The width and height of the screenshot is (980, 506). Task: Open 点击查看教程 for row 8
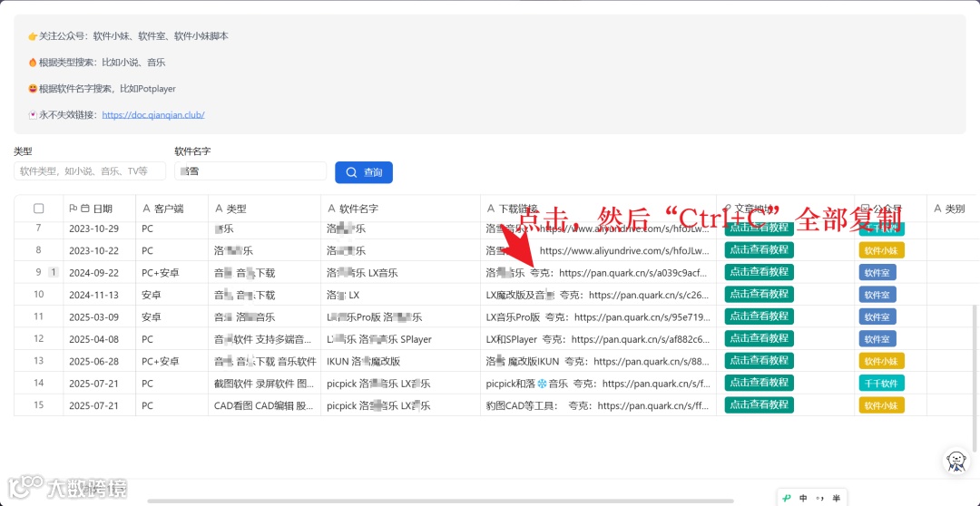[x=759, y=250]
